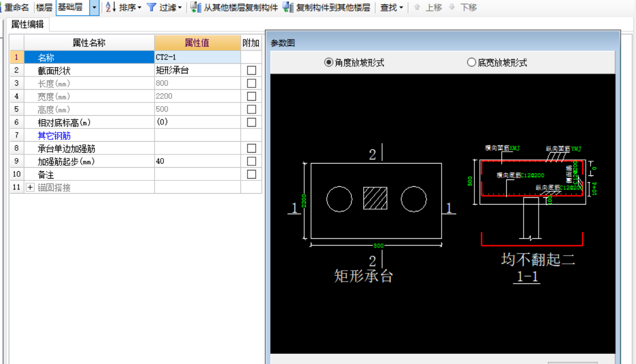This screenshot has width=636, height=364.
Task: Click the 宽度 value 2200 cell
Action: coord(197,96)
